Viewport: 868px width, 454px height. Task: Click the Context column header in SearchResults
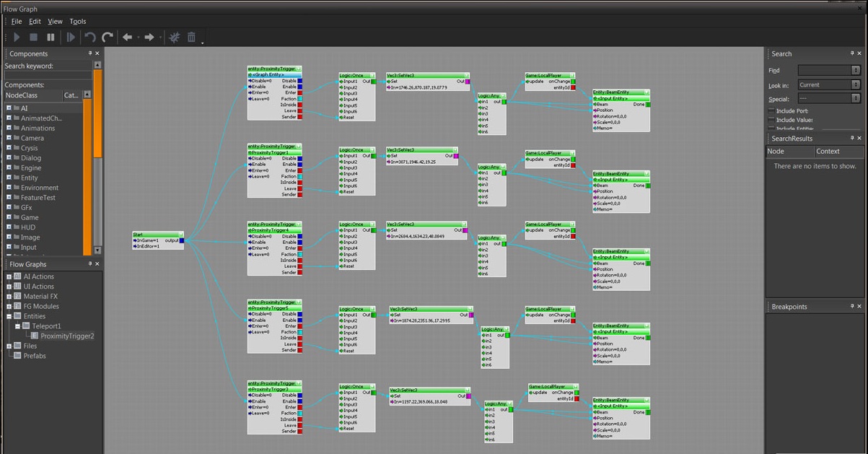pos(838,151)
